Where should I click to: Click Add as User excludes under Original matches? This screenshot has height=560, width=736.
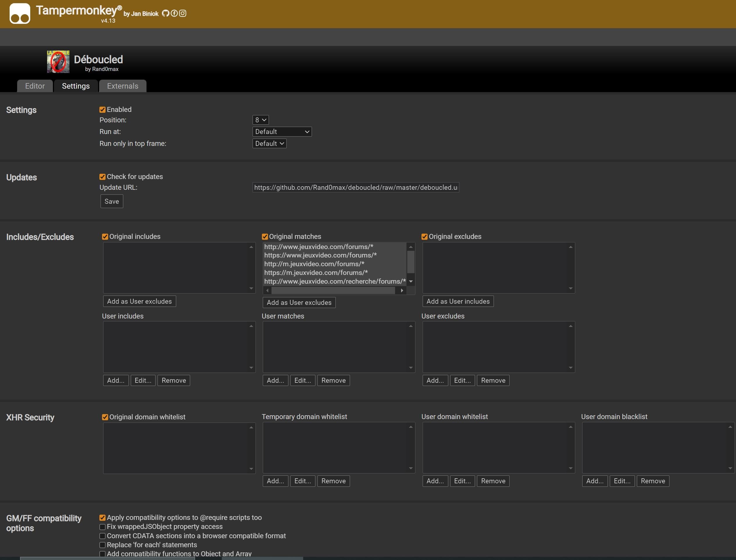click(299, 303)
